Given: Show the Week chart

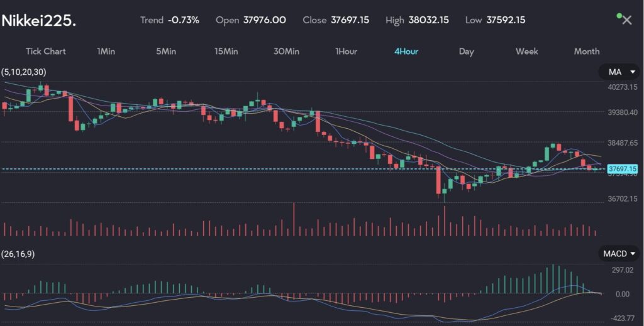Looking at the screenshot, I should tap(526, 52).
